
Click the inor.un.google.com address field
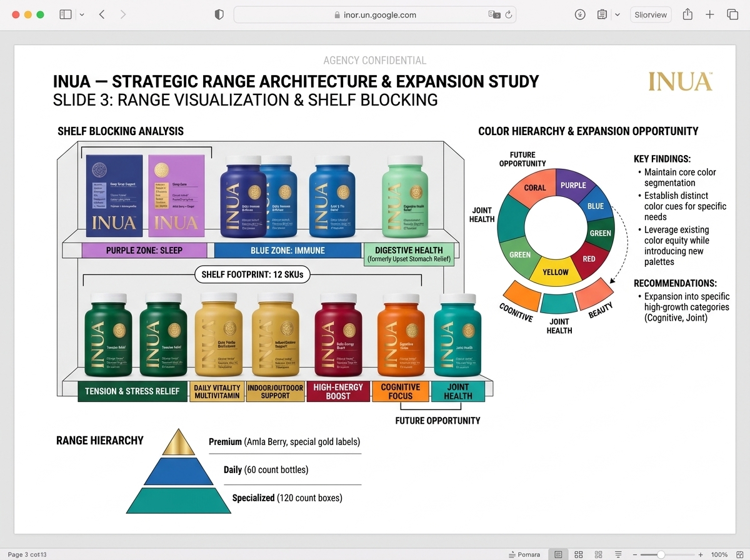pyautogui.click(x=376, y=14)
